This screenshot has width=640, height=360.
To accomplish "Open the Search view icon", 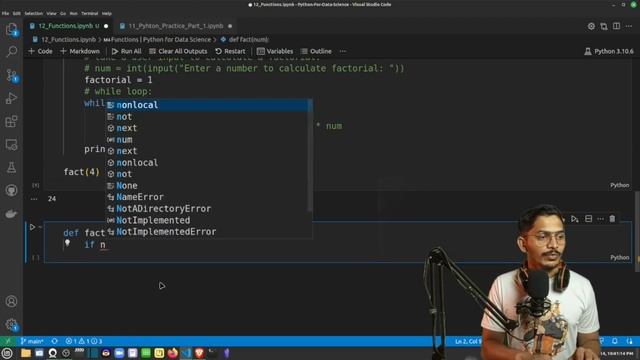I will (11, 51).
